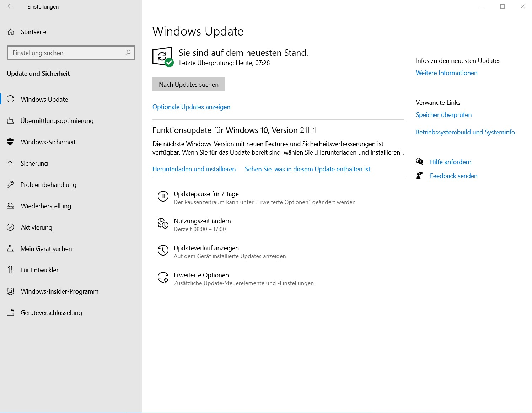Open Übermittlungsoptimierung settings page
The image size is (532, 413).
click(x=71, y=120)
